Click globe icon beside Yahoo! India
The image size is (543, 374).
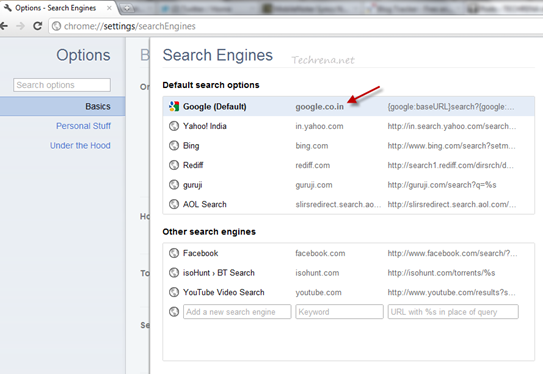(x=174, y=126)
